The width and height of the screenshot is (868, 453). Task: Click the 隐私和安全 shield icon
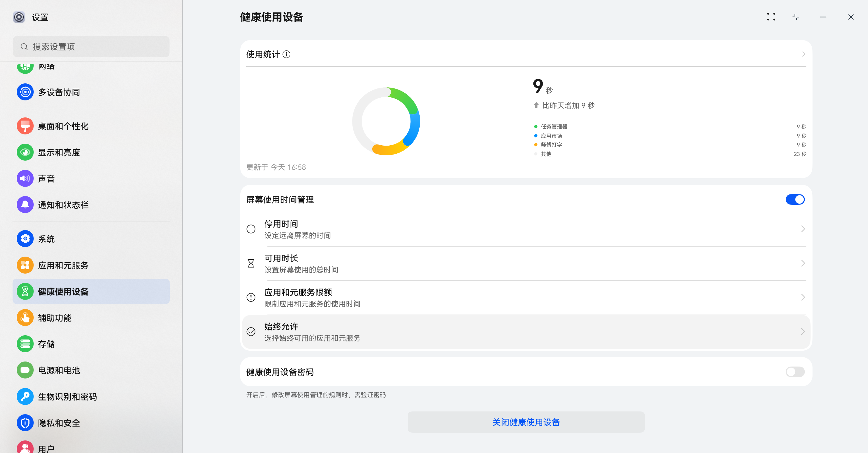pyautogui.click(x=25, y=423)
